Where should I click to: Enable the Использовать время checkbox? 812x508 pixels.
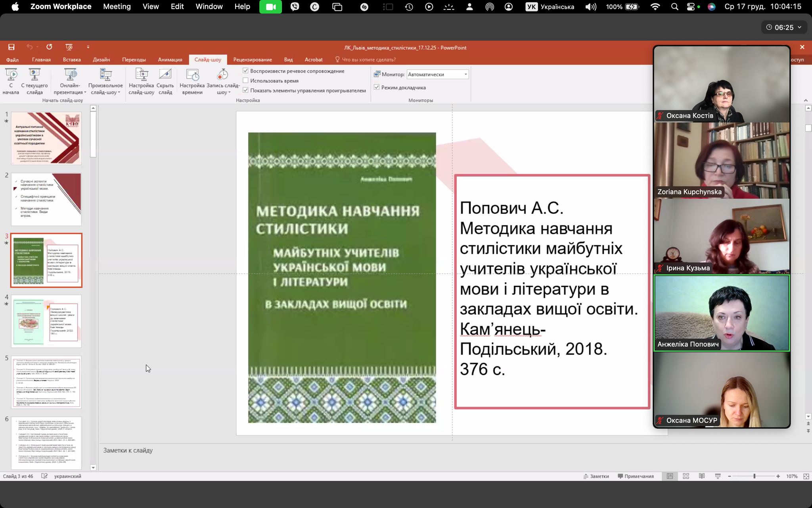(x=247, y=80)
